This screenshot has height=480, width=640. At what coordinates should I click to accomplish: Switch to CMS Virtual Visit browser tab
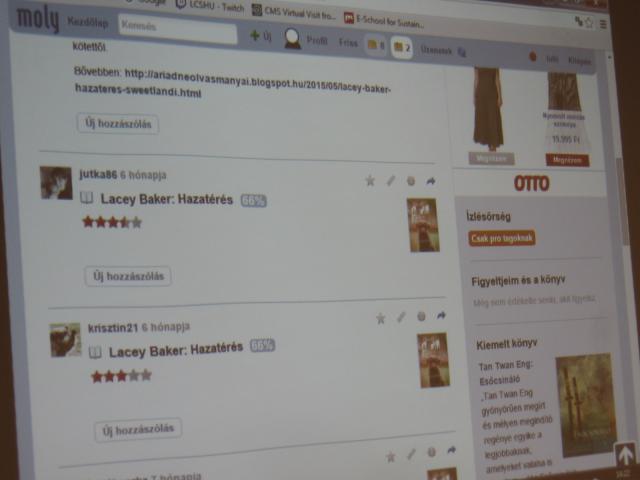(x=294, y=12)
